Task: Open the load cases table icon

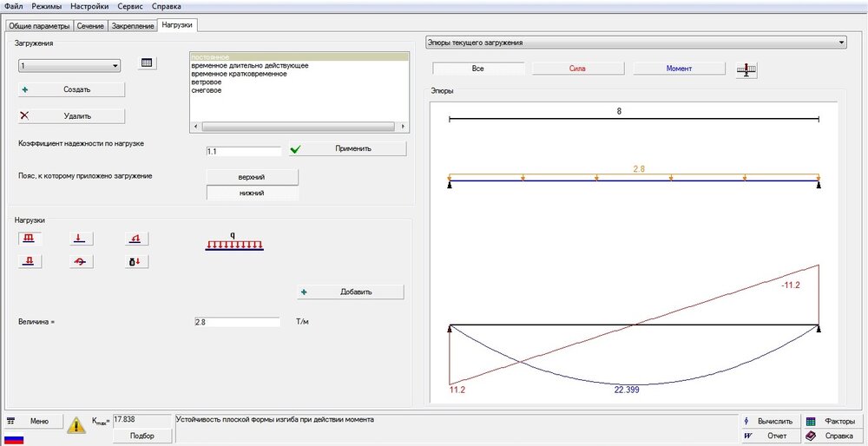Action: 147,64
